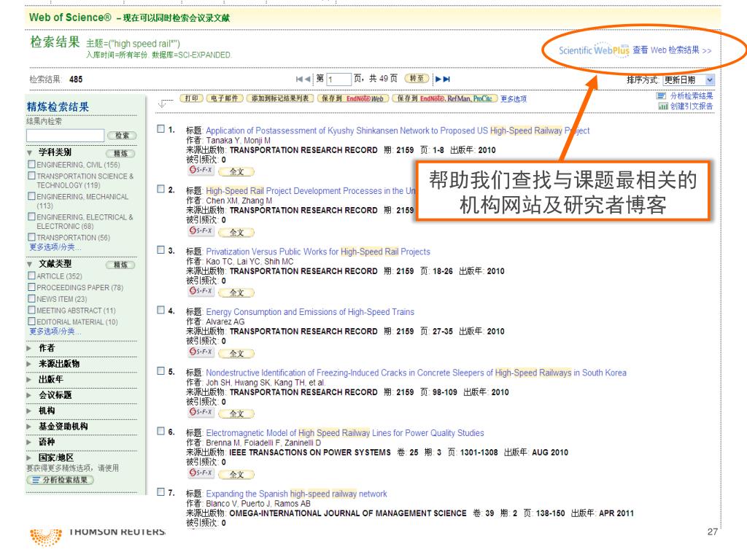Select checkbox for result 4
747x560 pixels.
(x=161, y=310)
